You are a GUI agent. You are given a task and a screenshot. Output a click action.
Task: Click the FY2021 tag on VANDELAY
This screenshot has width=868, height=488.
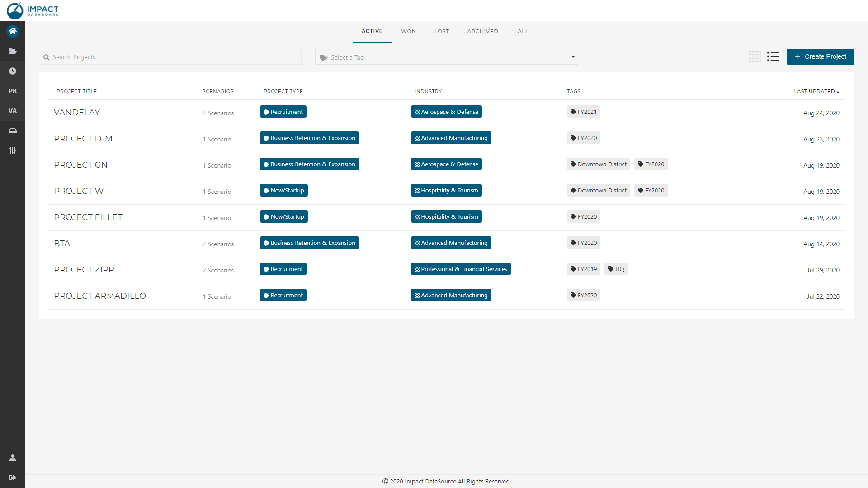click(583, 112)
